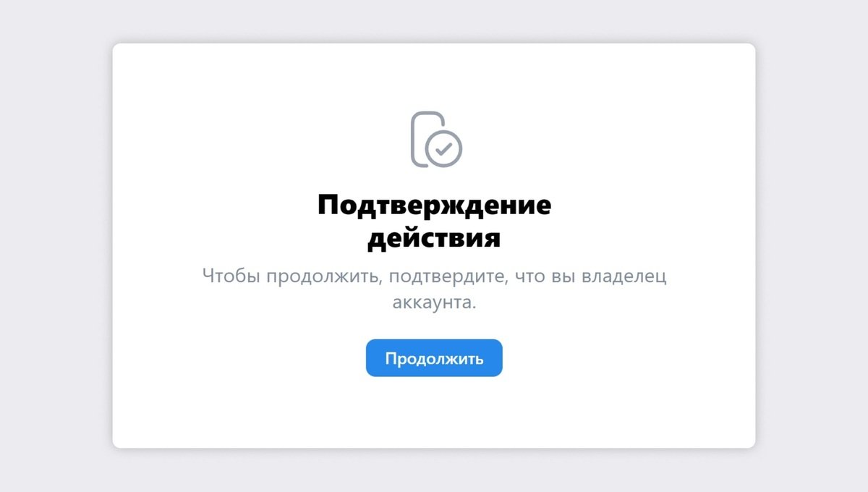Click the Продолжить label text
The image size is (868, 492).
(x=434, y=359)
